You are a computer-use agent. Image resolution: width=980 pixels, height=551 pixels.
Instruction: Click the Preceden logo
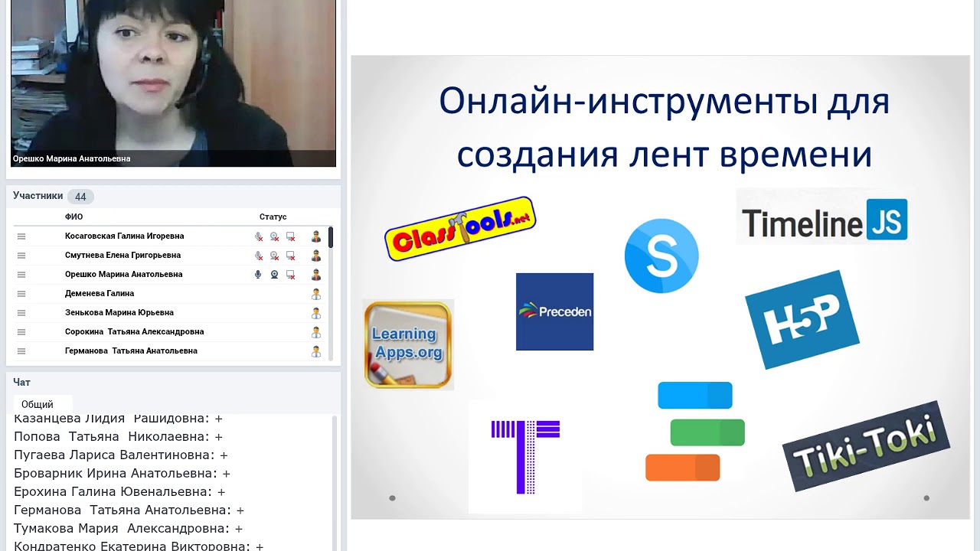coord(554,311)
